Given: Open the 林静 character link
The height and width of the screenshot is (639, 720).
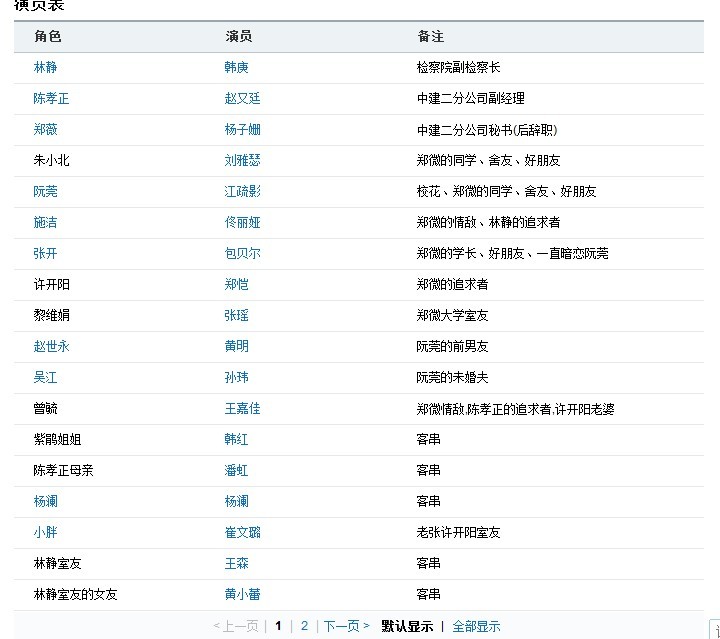Looking at the screenshot, I should 45,67.
